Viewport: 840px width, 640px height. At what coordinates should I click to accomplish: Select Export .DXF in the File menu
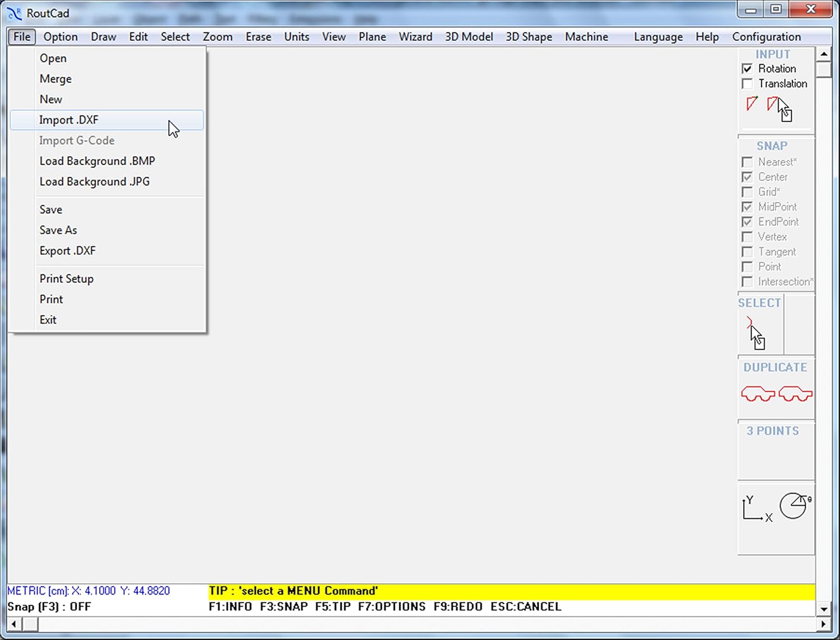pos(107,251)
